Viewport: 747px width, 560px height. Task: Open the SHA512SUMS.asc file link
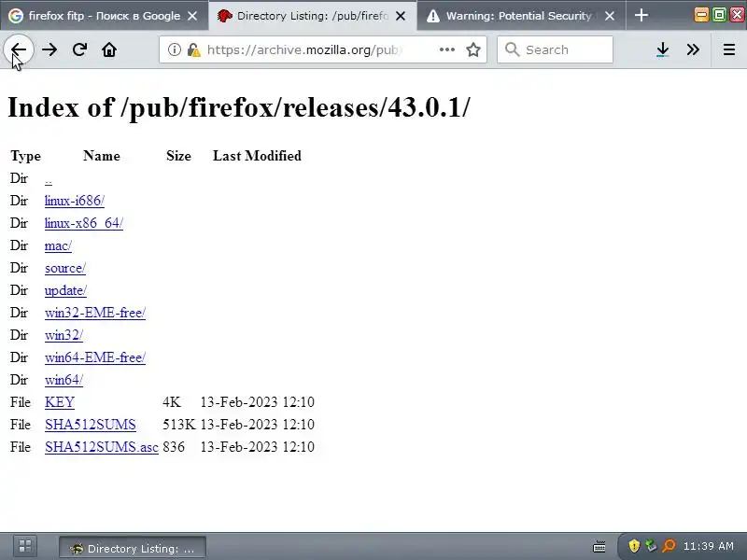102,447
